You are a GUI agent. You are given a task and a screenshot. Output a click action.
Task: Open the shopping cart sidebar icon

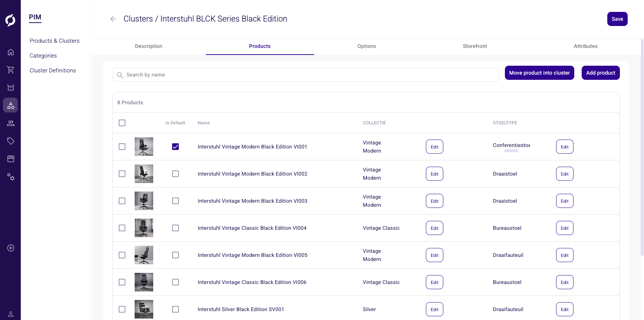tap(11, 70)
